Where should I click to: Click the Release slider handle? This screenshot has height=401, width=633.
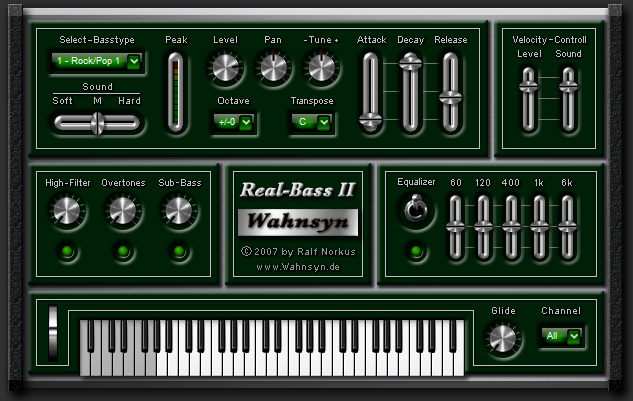(451, 97)
